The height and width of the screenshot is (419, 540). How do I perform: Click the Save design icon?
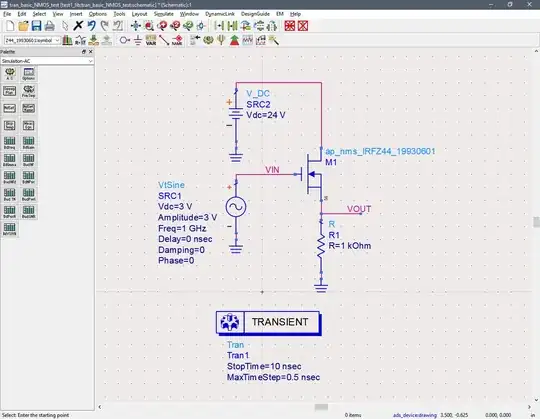pos(36,26)
